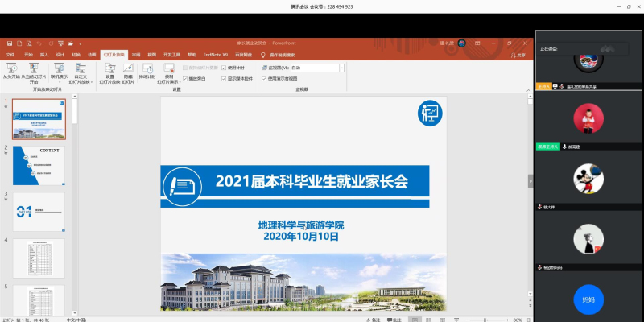Toggle the 使用计时 checkbox
644x322 pixels.
click(x=224, y=68)
